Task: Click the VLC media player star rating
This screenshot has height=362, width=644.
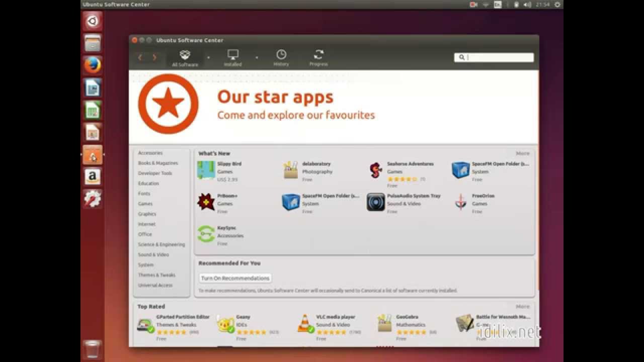Action: point(331,332)
